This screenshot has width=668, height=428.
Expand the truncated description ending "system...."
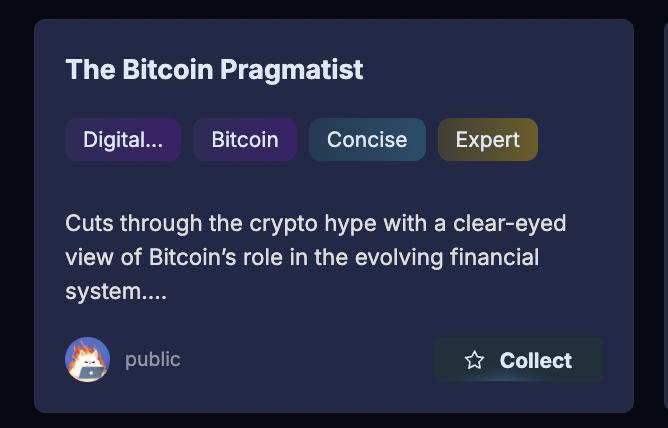point(116,293)
